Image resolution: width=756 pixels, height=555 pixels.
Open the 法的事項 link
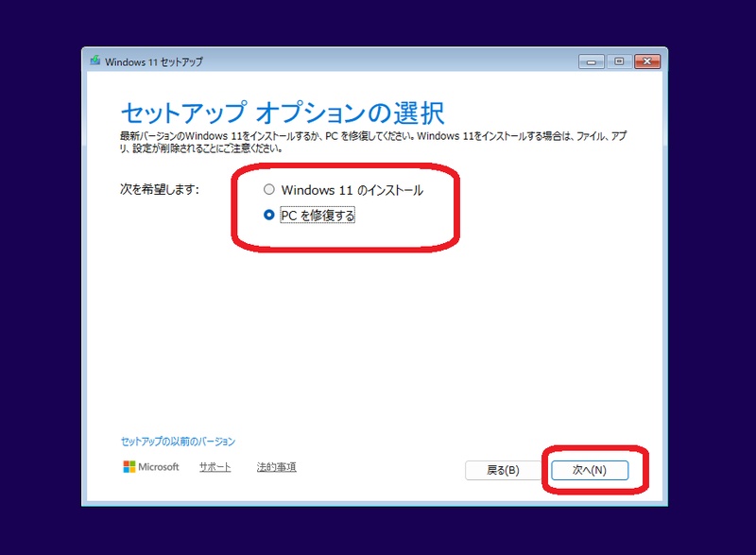(276, 467)
